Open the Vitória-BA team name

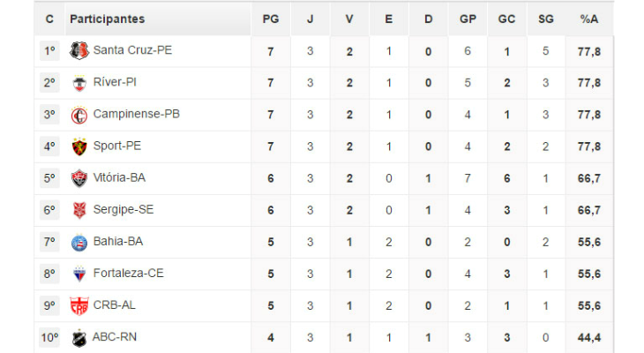click(x=119, y=177)
